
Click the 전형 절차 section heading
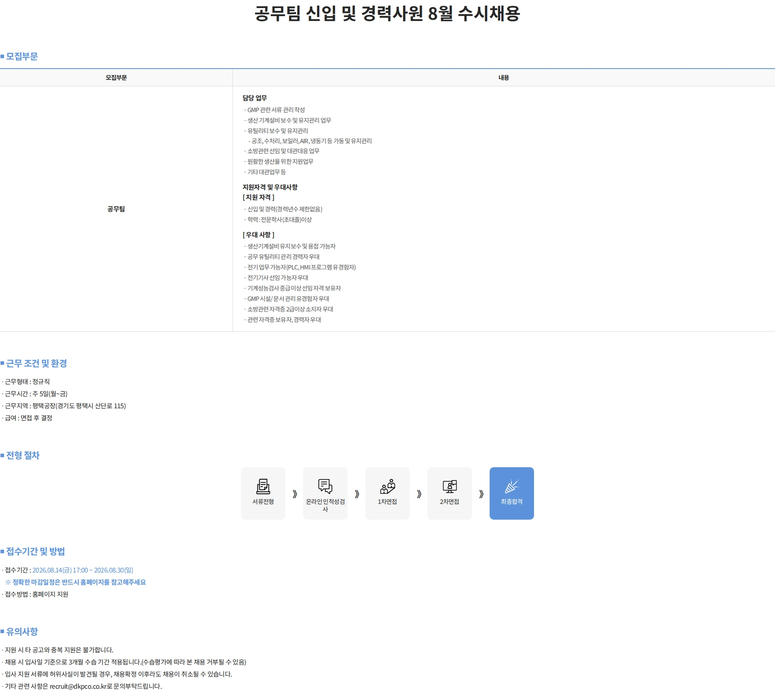(23, 456)
